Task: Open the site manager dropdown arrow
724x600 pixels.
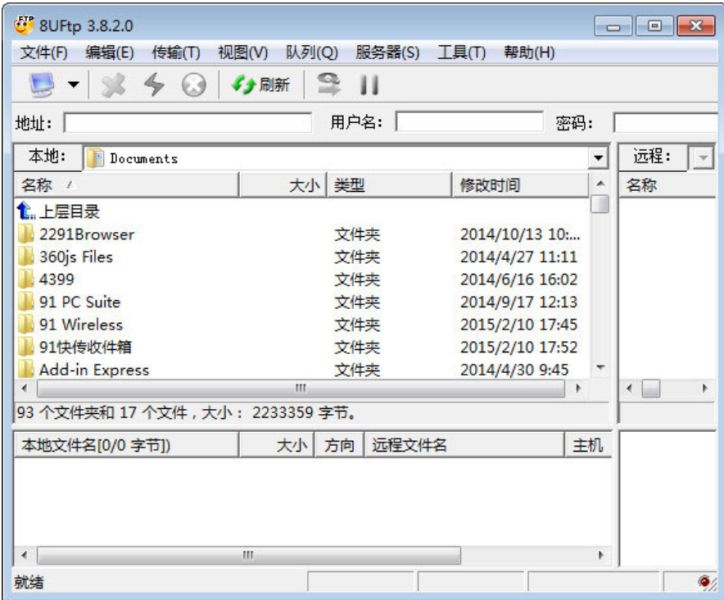Action: 73,85
